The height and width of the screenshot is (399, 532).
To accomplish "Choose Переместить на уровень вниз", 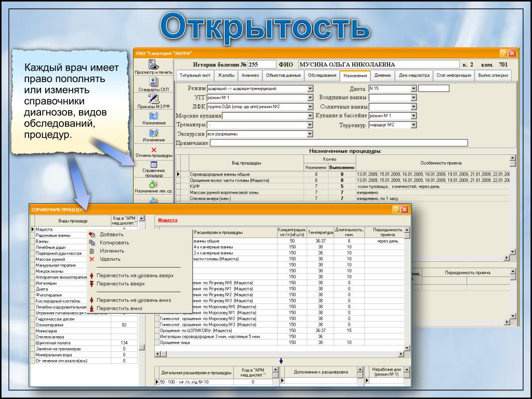I will click(134, 300).
